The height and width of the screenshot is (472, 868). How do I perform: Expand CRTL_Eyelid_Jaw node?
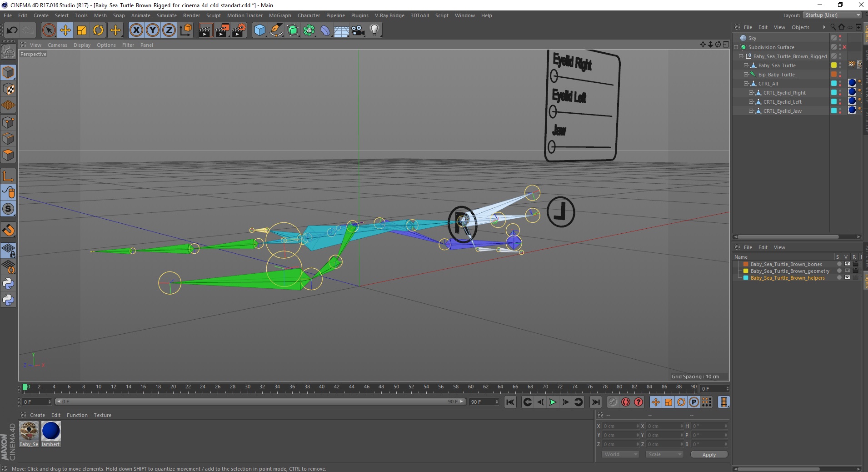pyautogui.click(x=751, y=111)
